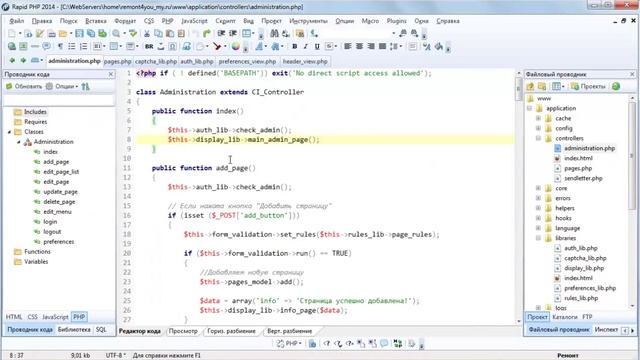Click the magnifier Search icon in top toolbar
The height and width of the screenshot is (360, 640).
(x=117, y=33)
